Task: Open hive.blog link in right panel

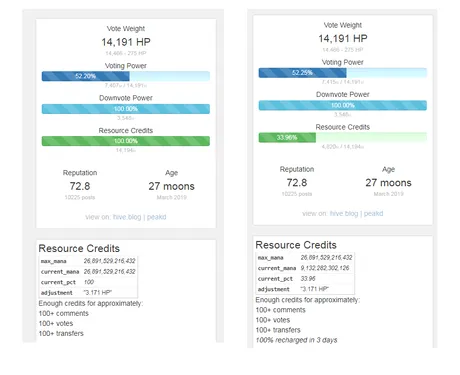Action: point(344,214)
